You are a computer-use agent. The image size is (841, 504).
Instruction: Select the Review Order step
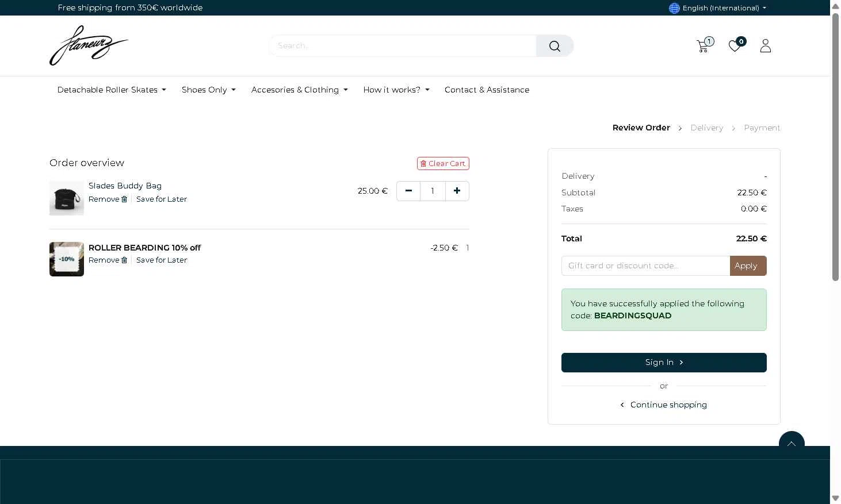641,128
